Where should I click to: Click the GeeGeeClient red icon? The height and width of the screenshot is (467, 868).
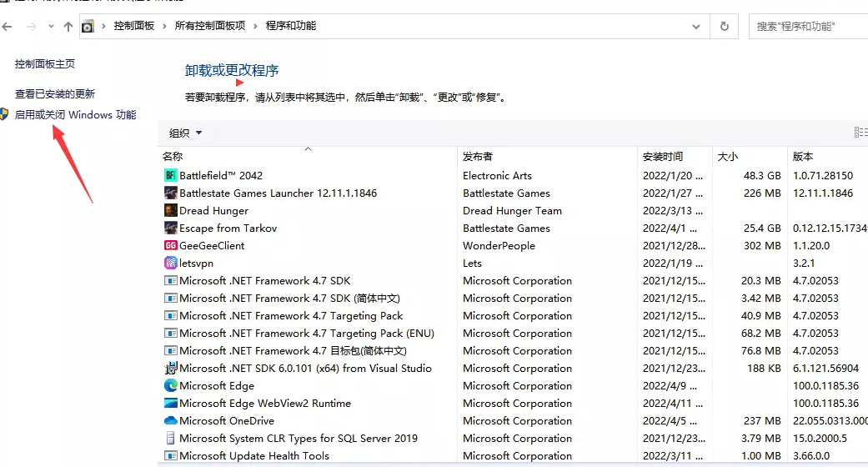point(171,245)
